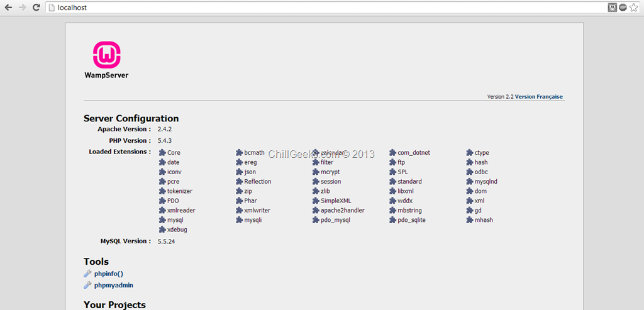This screenshot has width=644, height=310.
Task: Click the puzzle icon next to pcre
Action: [162, 181]
